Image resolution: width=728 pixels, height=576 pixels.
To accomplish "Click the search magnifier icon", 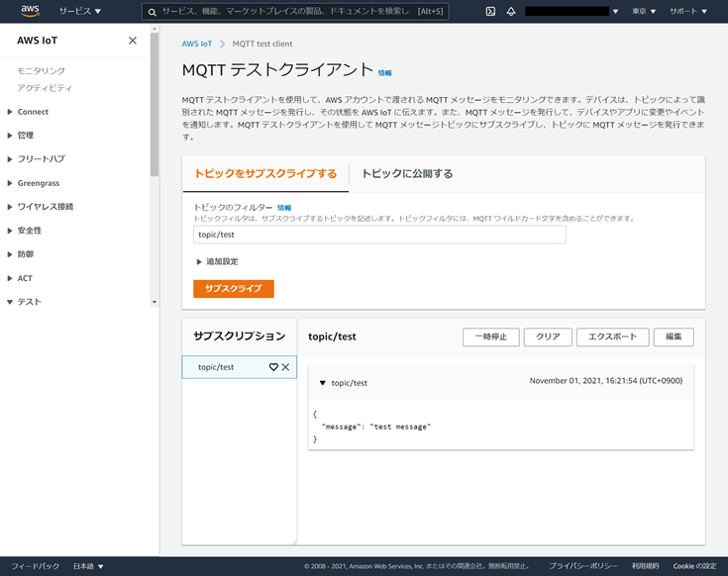I will [152, 12].
